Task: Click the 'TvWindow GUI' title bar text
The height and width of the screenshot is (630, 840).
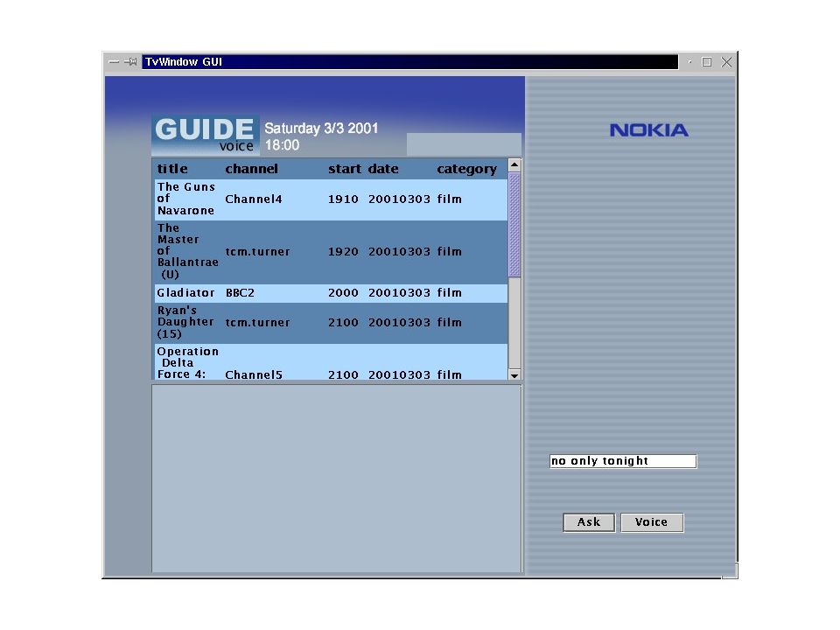Action: coord(184,62)
